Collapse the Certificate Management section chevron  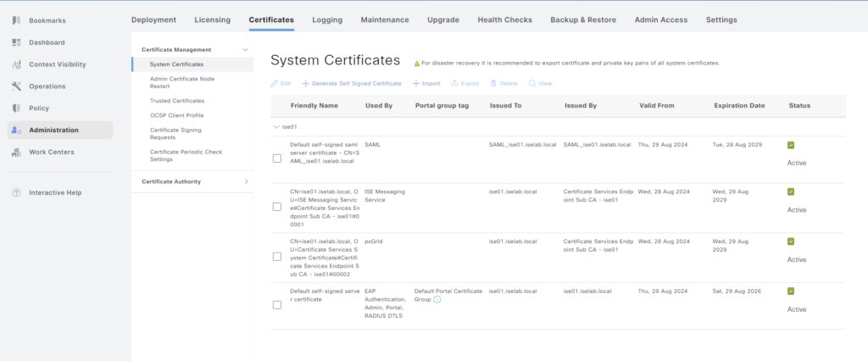click(246, 49)
